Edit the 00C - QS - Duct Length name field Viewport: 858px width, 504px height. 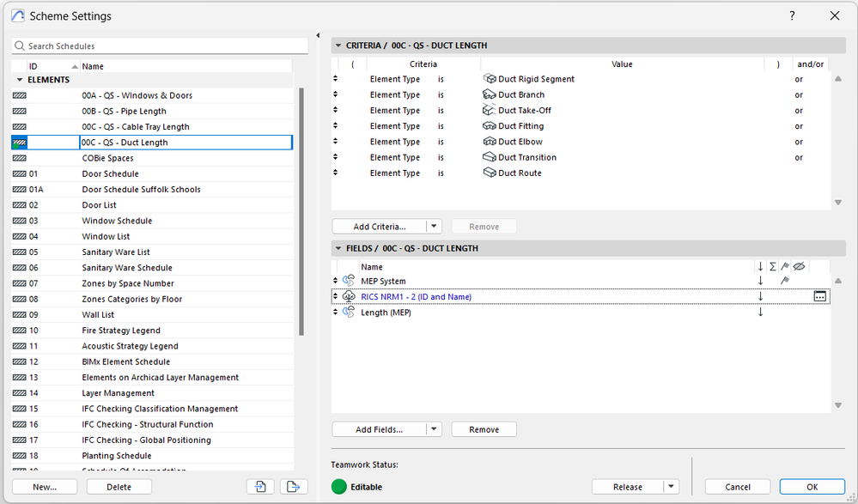click(186, 143)
